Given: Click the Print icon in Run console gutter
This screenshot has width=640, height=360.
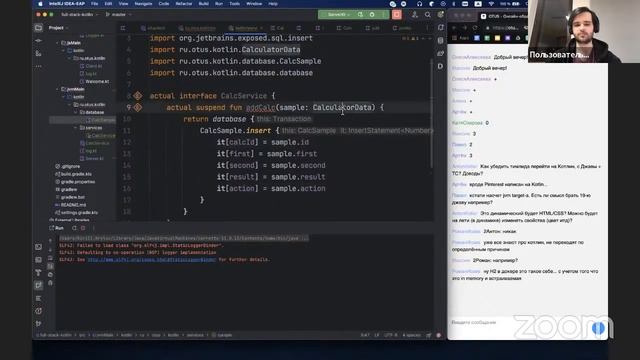Looking at the screenshot, I should click(50, 274).
